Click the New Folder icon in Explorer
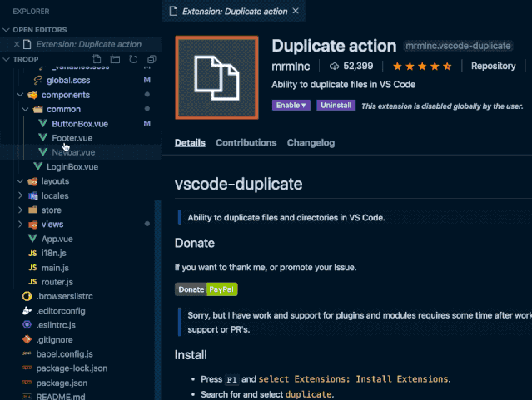 (x=115, y=59)
